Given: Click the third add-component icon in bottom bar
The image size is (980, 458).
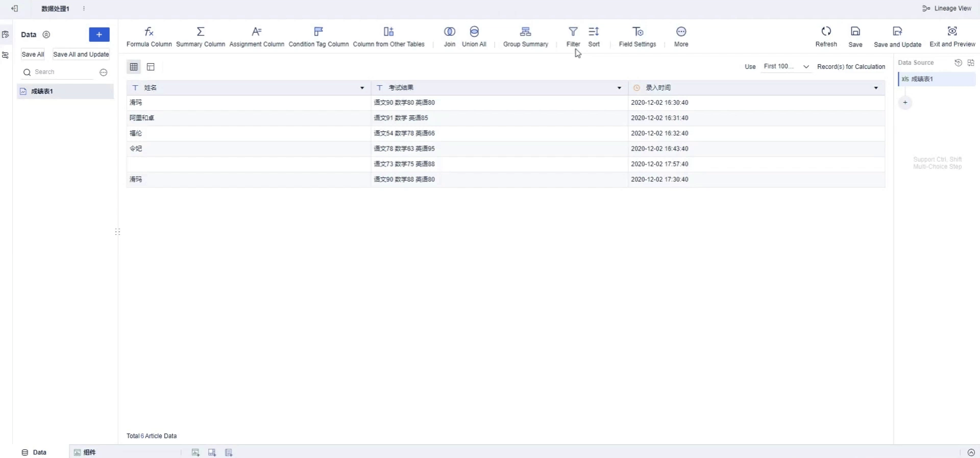Looking at the screenshot, I should point(229,452).
